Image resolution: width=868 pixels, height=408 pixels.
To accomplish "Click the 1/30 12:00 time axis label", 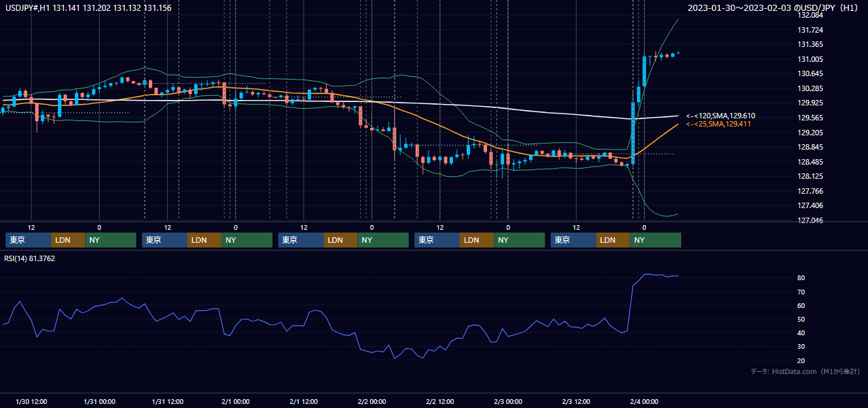I will click(x=31, y=401).
